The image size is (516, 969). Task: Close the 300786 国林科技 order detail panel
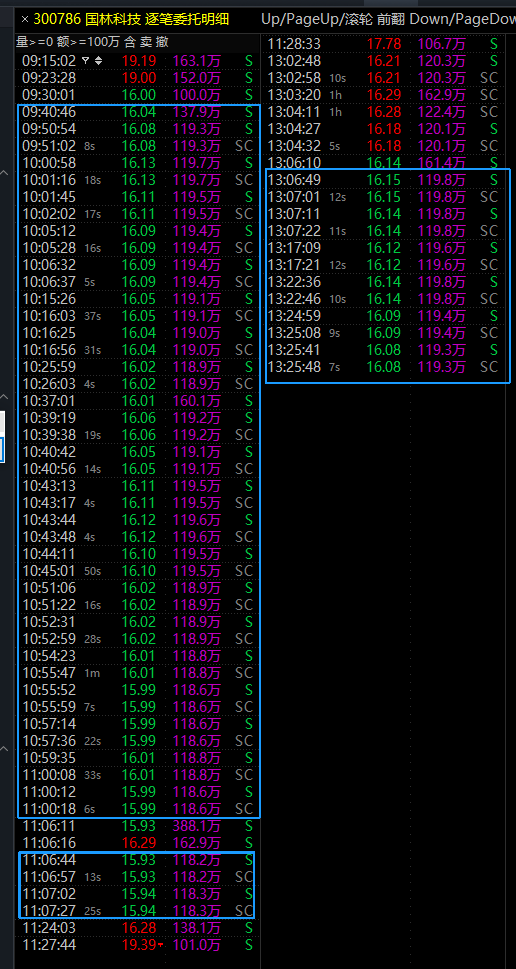(25, 19)
